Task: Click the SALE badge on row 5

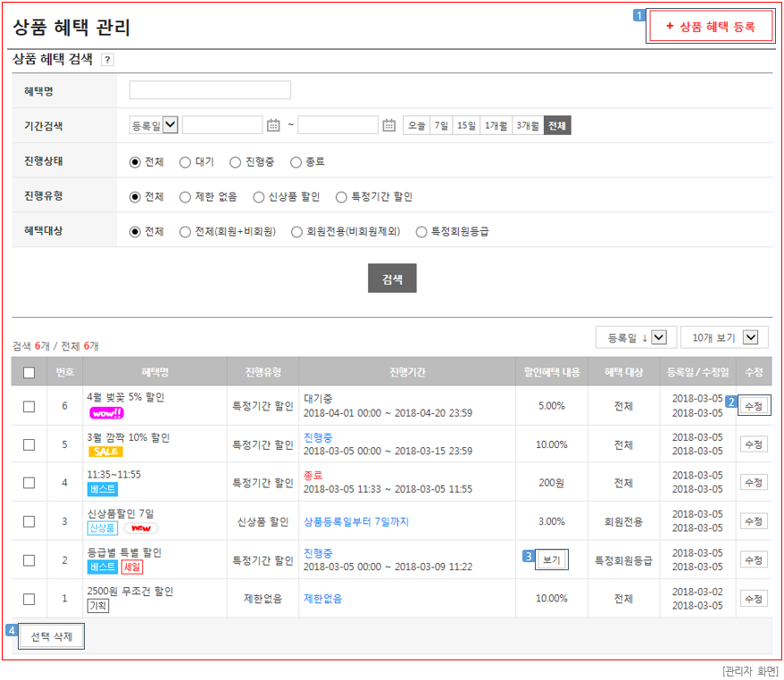Action: (105, 452)
